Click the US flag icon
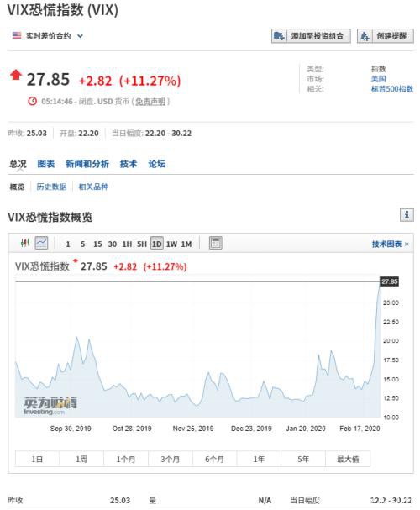This screenshot has height=510, width=420. click(x=17, y=35)
